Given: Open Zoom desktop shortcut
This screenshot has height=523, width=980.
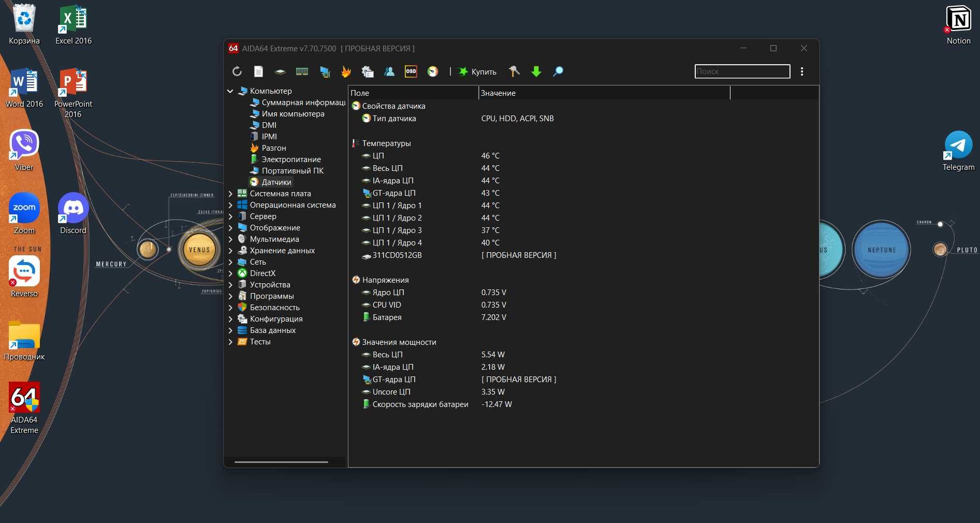Looking at the screenshot, I should point(24,214).
